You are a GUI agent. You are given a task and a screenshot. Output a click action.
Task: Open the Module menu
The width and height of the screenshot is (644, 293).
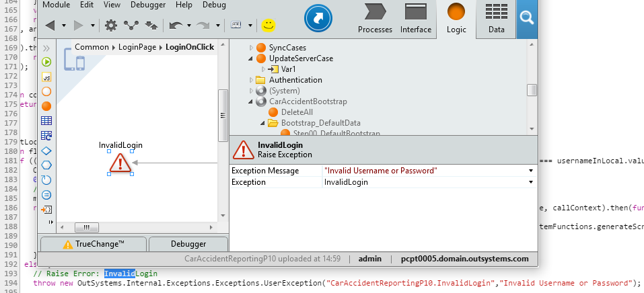coord(57,5)
